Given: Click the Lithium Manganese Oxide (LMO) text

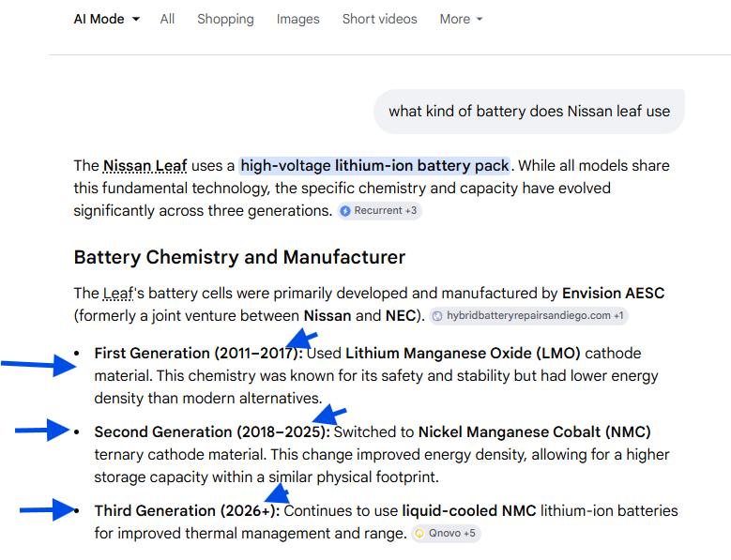Looking at the screenshot, I should coord(463,353).
